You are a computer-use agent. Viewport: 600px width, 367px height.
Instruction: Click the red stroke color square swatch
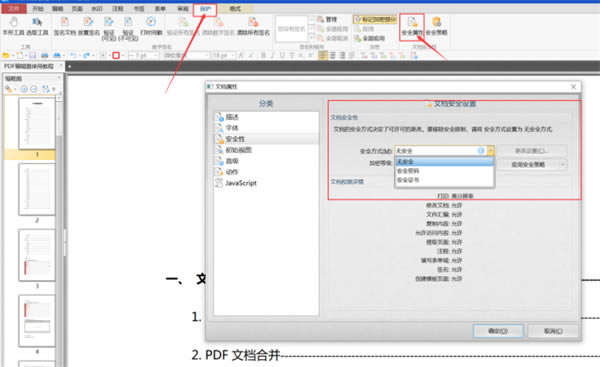point(116,55)
